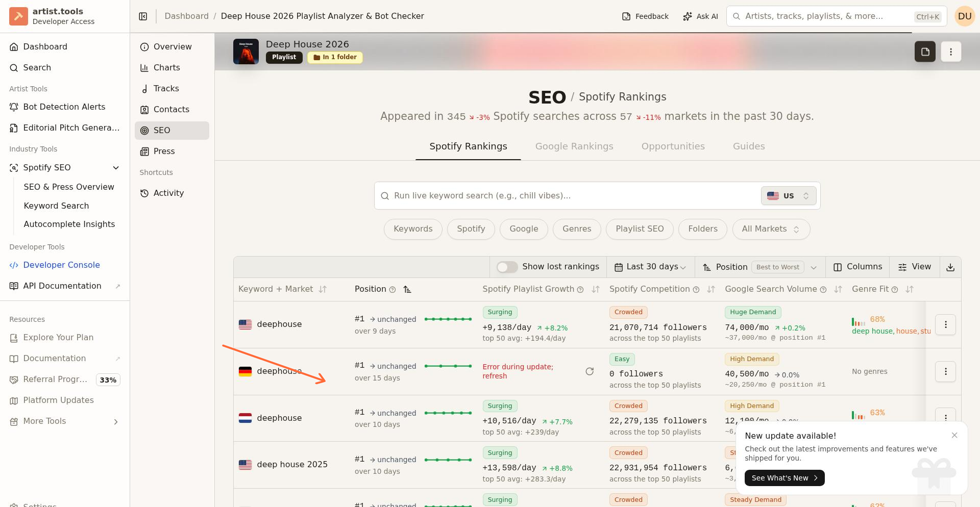Select Overview in playlist nav
The image size is (980, 507).
172,46
